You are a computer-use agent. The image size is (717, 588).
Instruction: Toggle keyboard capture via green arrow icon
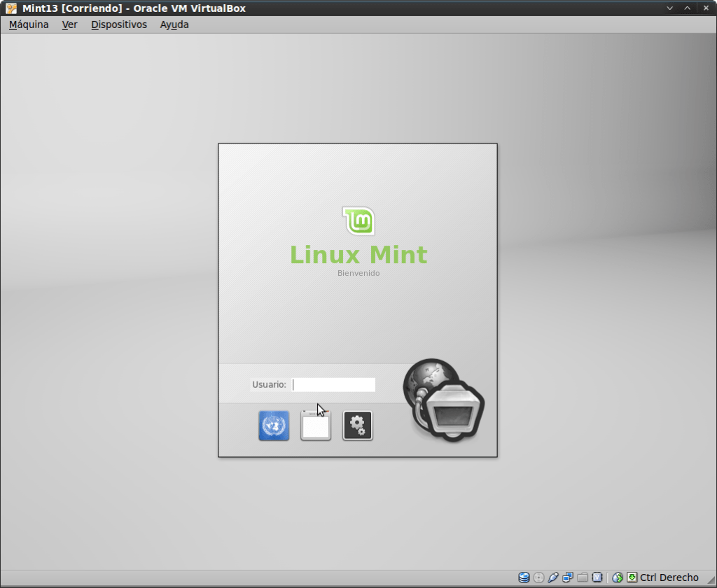631,577
